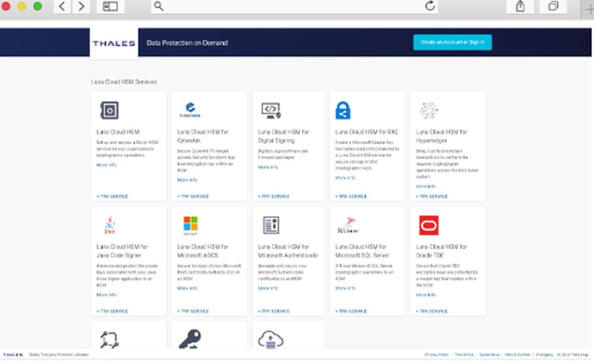Click the Luna Cloud HSM for Java Code Signer title
Image resolution: width=594 pixels, height=364 pixels.
122,251
